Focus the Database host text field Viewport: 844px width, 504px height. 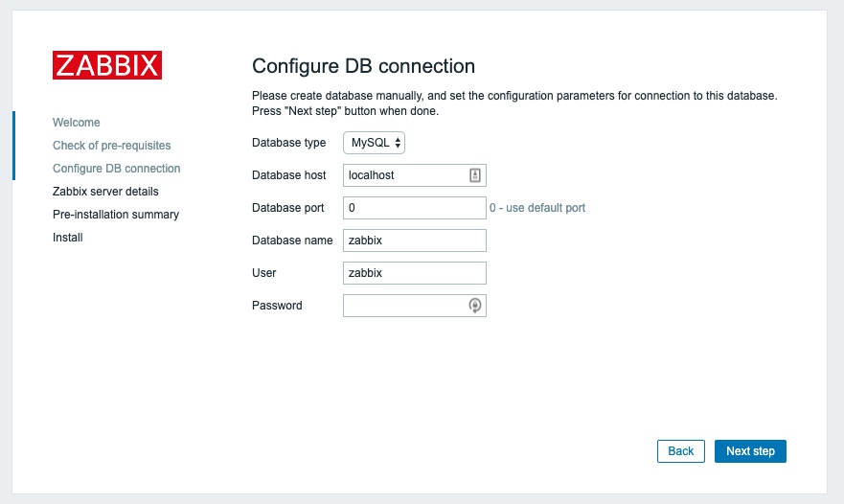pos(404,175)
